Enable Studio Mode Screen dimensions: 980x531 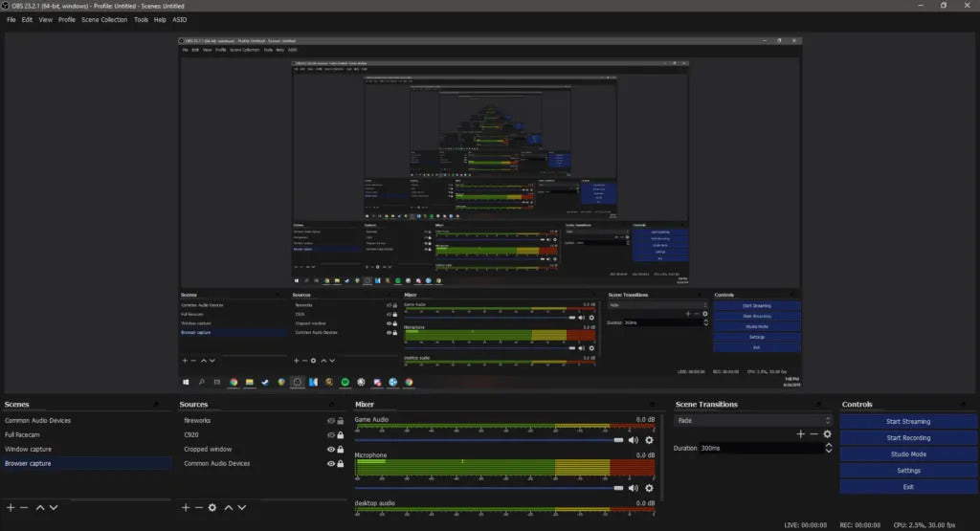(908, 454)
